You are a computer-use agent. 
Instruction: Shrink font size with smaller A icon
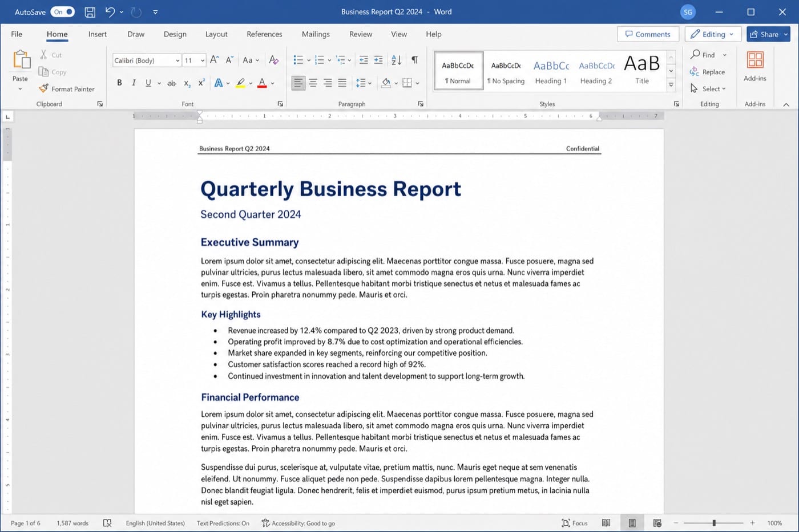[229, 60]
